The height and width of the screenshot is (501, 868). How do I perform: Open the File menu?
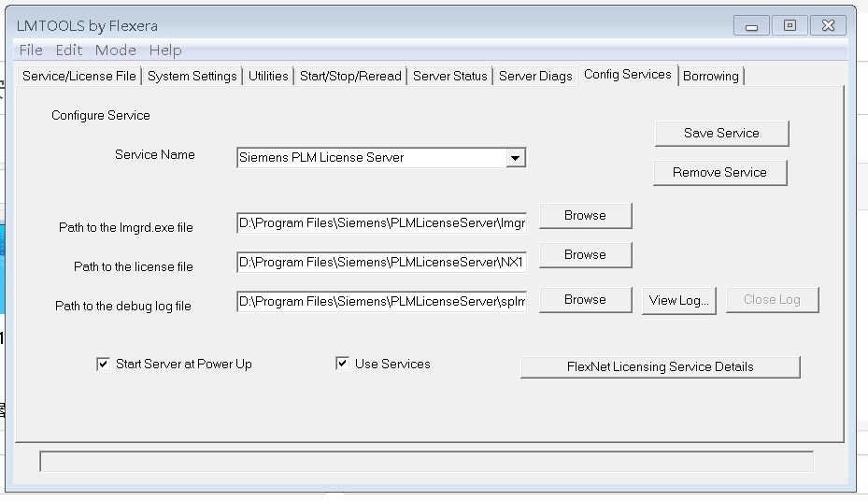pos(31,50)
